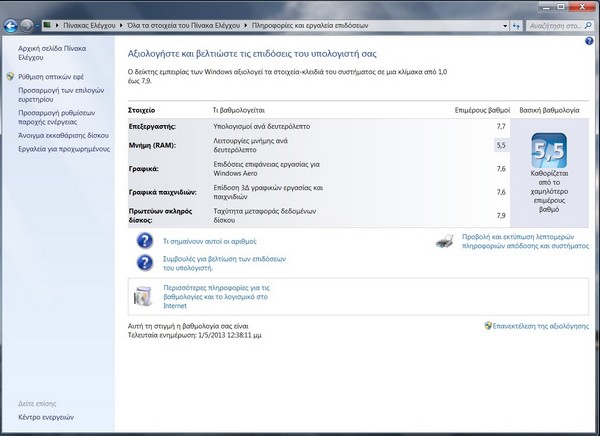Click question icon beside Συμβουλές για βελτίωση

click(x=145, y=263)
